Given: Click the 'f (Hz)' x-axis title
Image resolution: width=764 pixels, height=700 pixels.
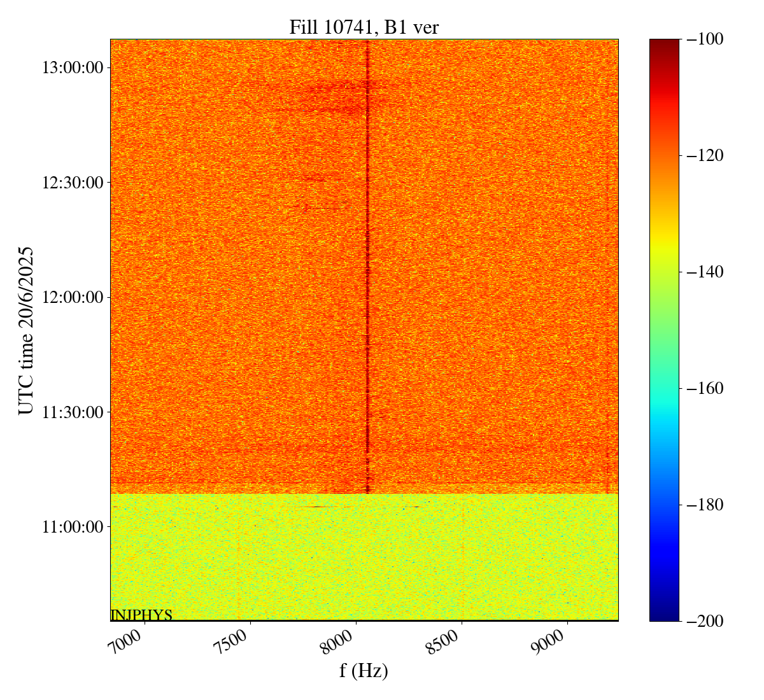Looking at the screenshot, I should 364,671.
